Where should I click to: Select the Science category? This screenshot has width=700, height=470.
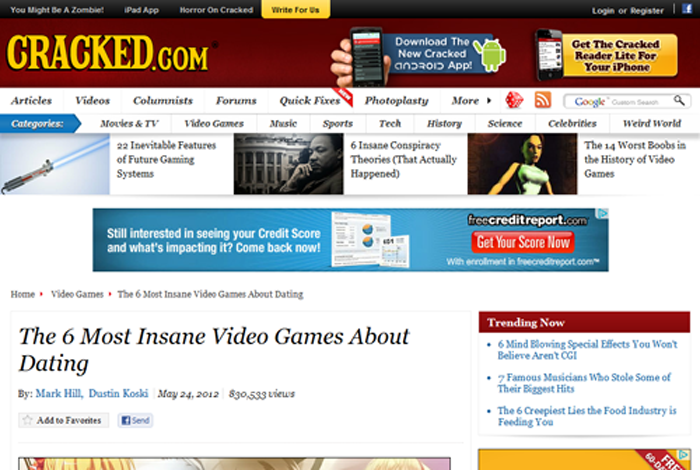coord(505,123)
